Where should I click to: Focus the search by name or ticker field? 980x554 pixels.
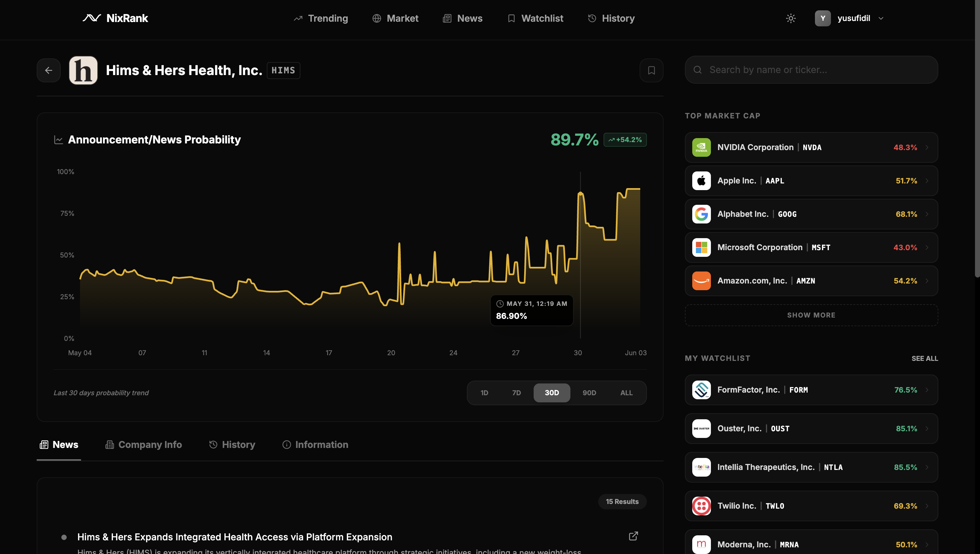pos(811,70)
